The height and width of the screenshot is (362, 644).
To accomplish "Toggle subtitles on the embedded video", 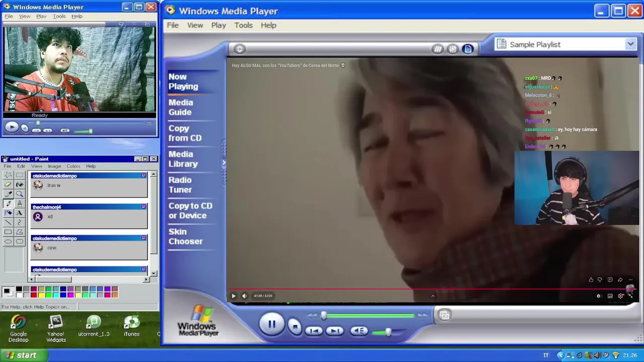I will click(x=610, y=296).
